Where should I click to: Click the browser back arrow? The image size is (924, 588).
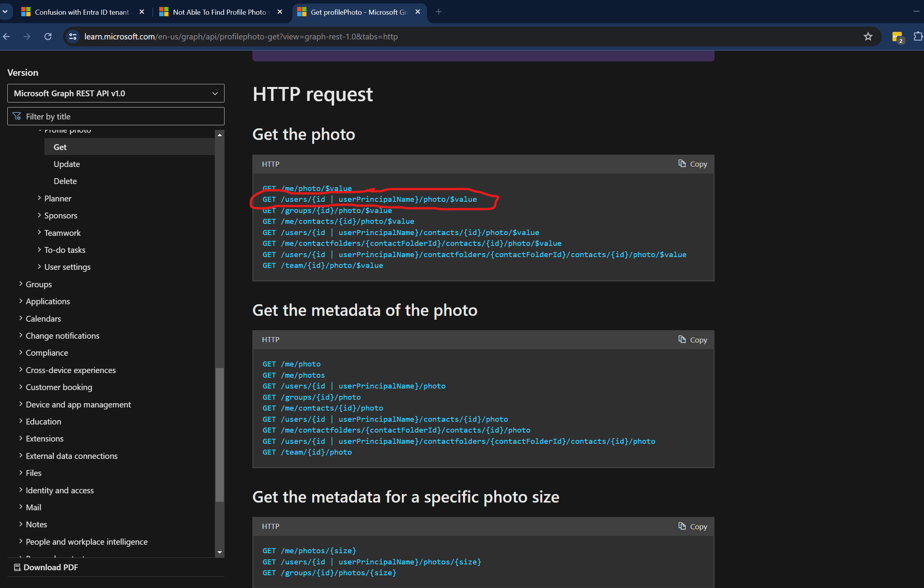pyautogui.click(x=7, y=37)
